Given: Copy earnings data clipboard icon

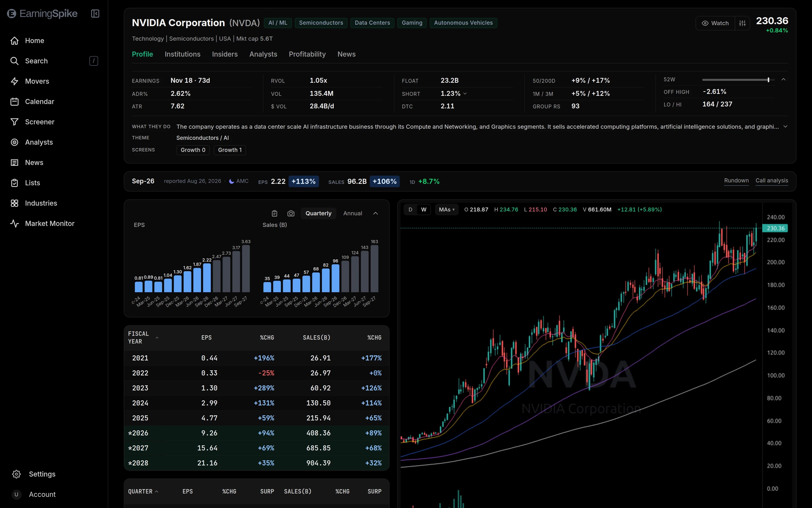Looking at the screenshot, I should 275,213.
